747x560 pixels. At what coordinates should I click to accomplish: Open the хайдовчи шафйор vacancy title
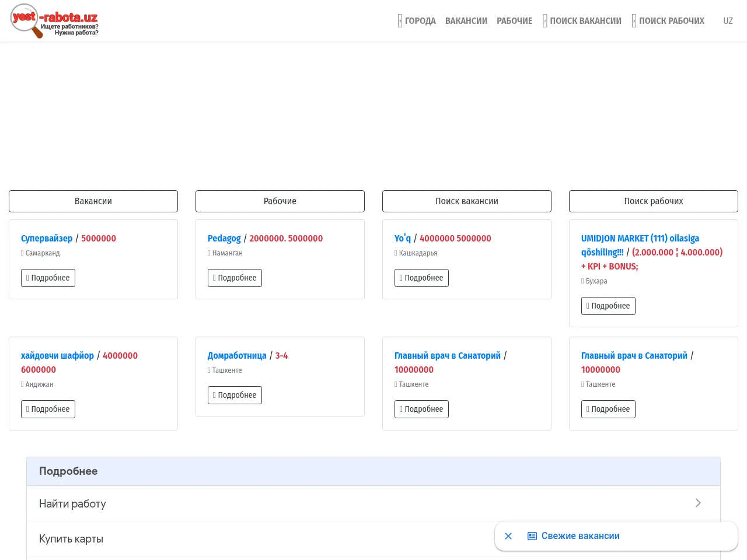[57, 356]
